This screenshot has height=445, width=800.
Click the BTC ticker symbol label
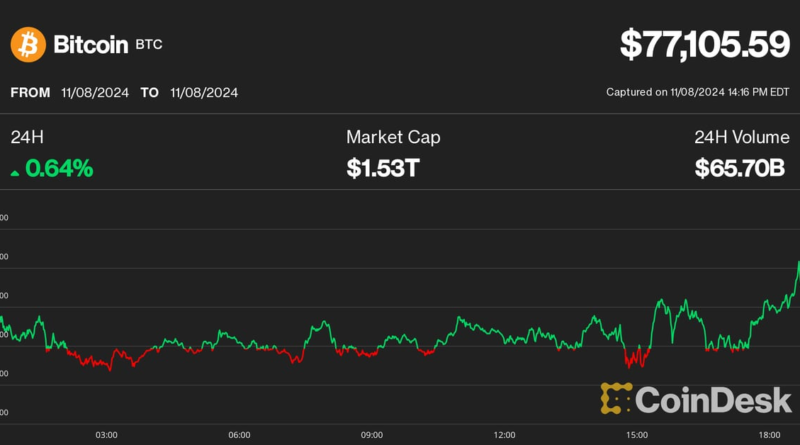tap(150, 46)
